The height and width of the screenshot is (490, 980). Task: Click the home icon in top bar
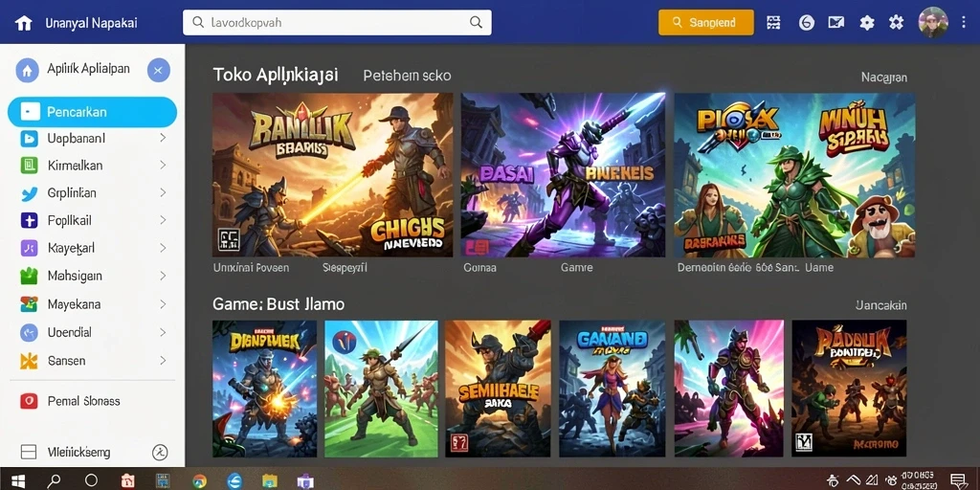tap(24, 23)
